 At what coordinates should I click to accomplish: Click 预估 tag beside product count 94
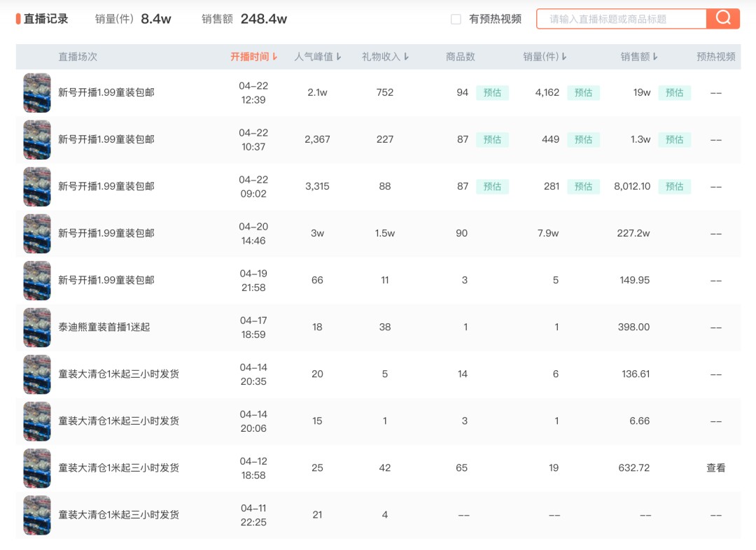[x=492, y=92]
